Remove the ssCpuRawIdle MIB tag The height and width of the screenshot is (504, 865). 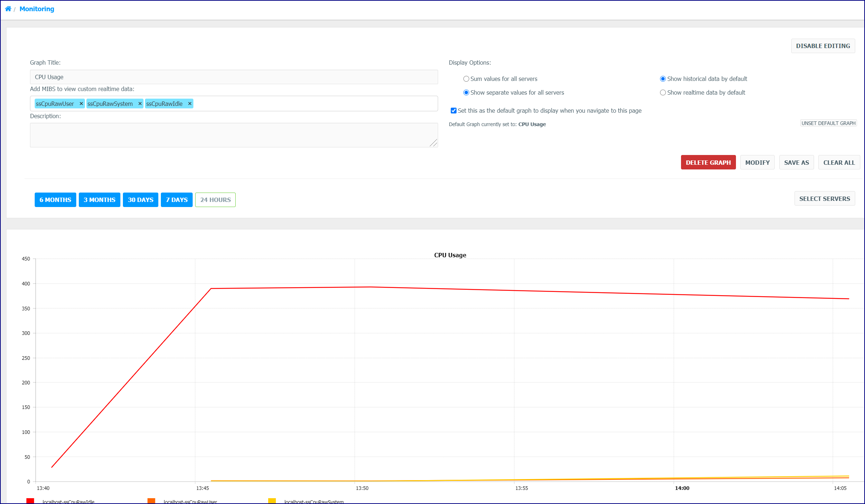pos(190,104)
